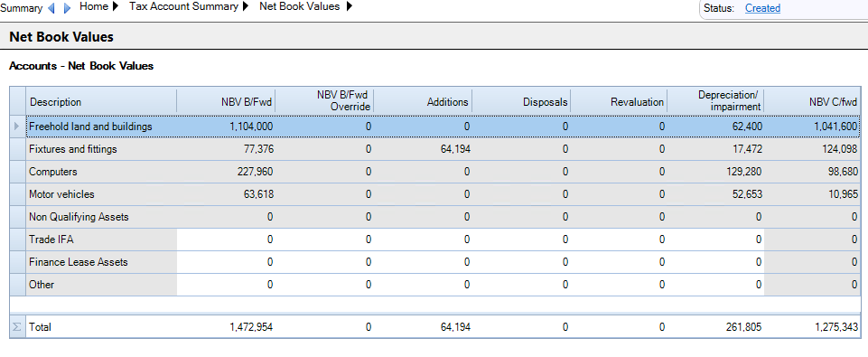Select the Other row
This screenshot has width=868, height=357.
point(435,285)
